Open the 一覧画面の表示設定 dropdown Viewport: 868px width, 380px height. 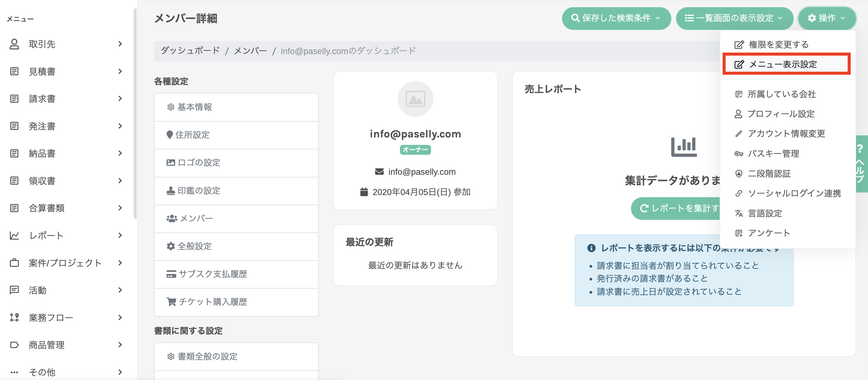pyautogui.click(x=734, y=18)
